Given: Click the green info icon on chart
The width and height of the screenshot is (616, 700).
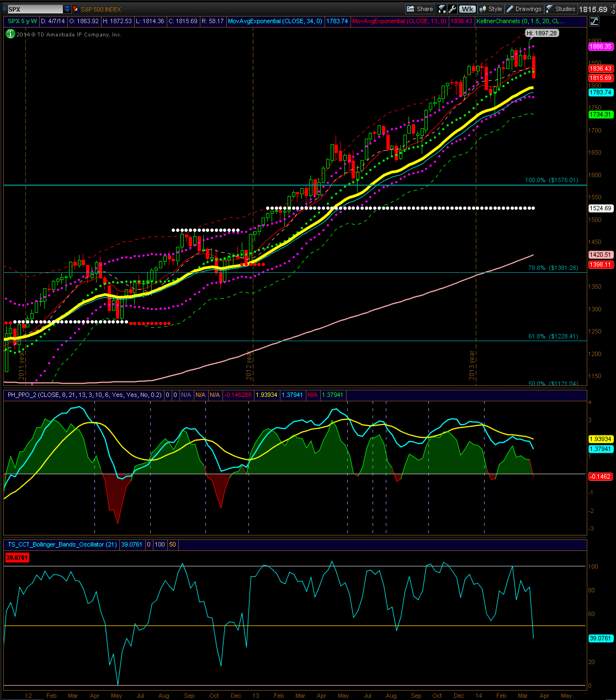Looking at the screenshot, I should click(10, 34).
